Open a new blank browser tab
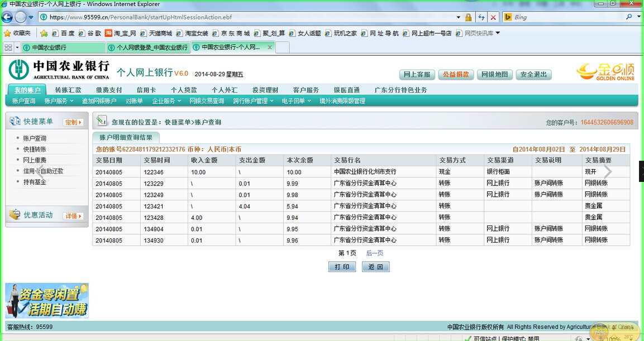This screenshot has width=644, height=341. coord(282,47)
